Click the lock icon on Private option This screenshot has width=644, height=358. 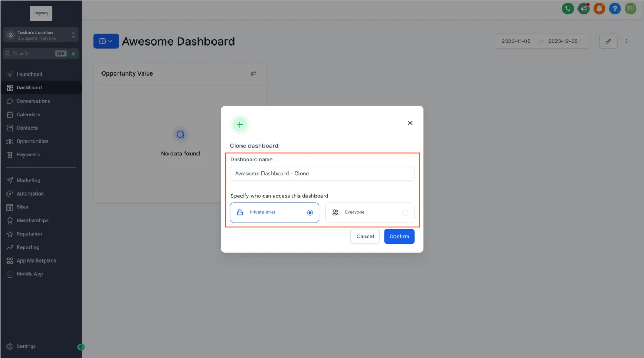coord(240,212)
